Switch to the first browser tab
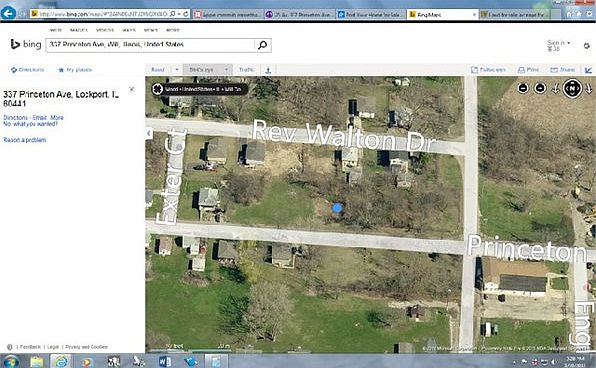Screen dimensions: 596x368 click(228, 14)
